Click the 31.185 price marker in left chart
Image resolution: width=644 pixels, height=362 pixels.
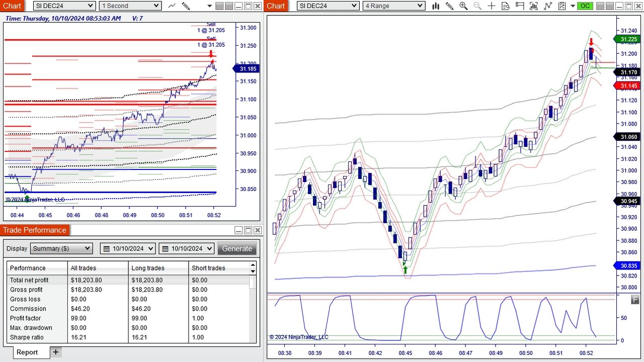pos(246,69)
